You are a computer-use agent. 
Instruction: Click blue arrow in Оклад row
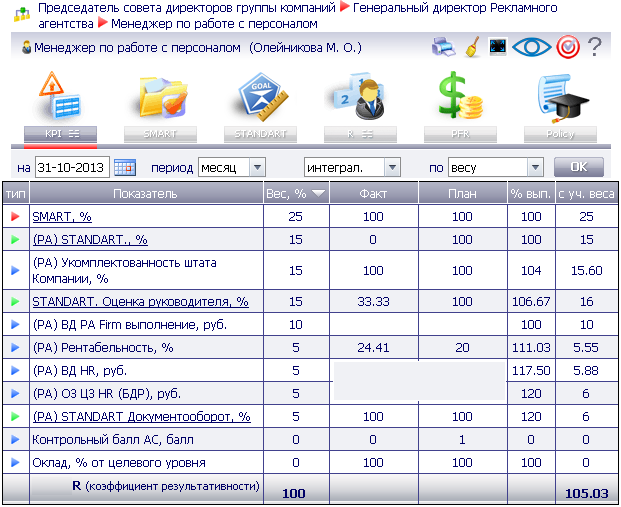pos(15,462)
